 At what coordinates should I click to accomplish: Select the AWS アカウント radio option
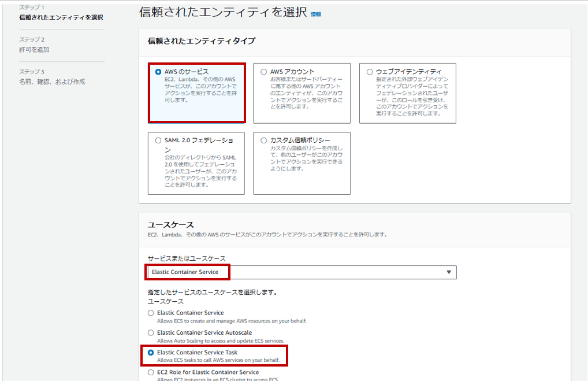tap(263, 72)
